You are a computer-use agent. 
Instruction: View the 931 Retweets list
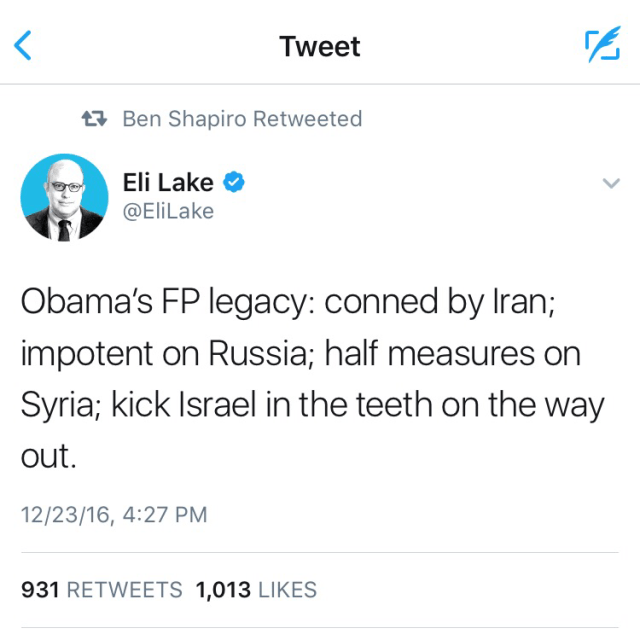[102, 590]
